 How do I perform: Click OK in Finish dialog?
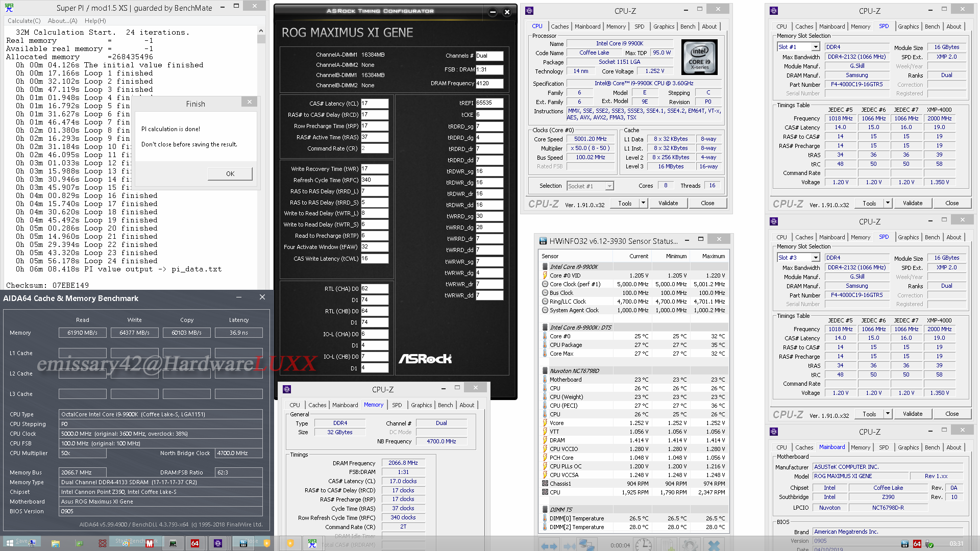[230, 174]
